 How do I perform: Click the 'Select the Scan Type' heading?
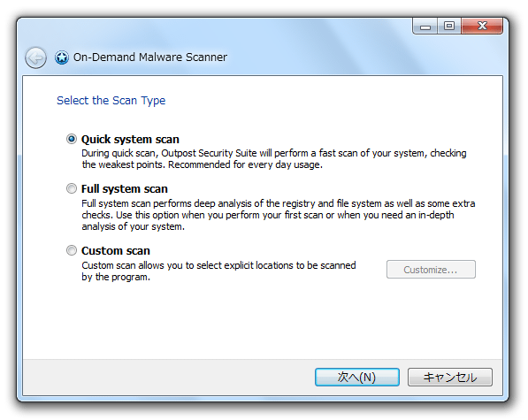click(111, 100)
